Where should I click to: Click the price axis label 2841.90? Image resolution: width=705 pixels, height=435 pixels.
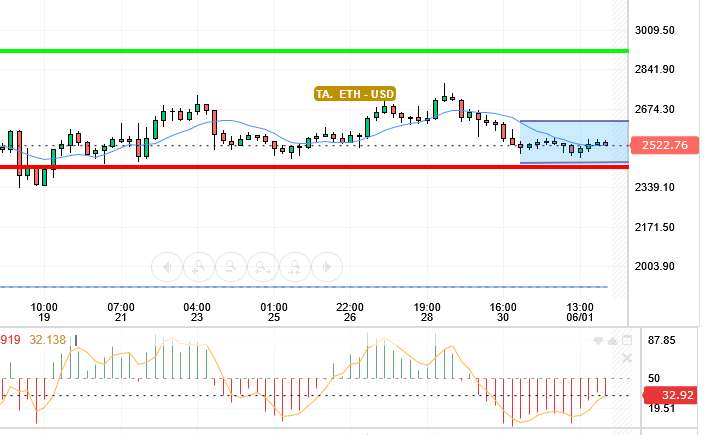tap(655, 69)
